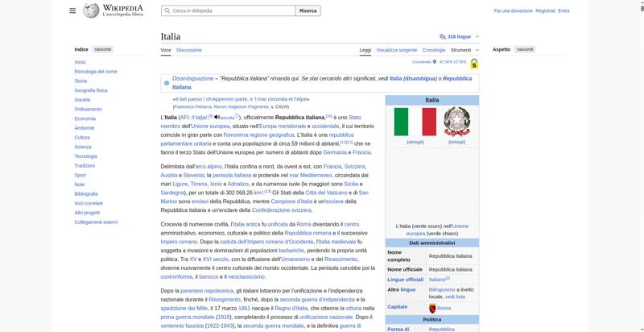
Task: Click the Rome coat of arms icon
Action: (432, 308)
